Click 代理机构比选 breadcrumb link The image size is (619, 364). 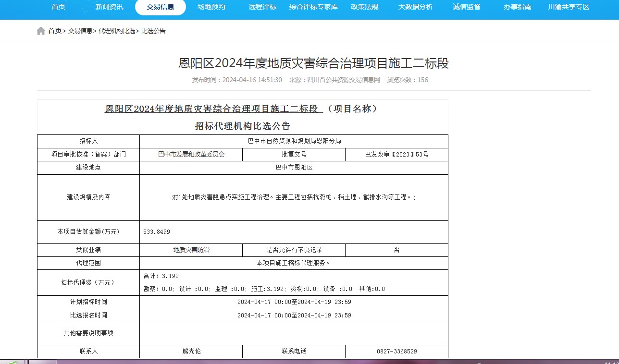pos(117,31)
